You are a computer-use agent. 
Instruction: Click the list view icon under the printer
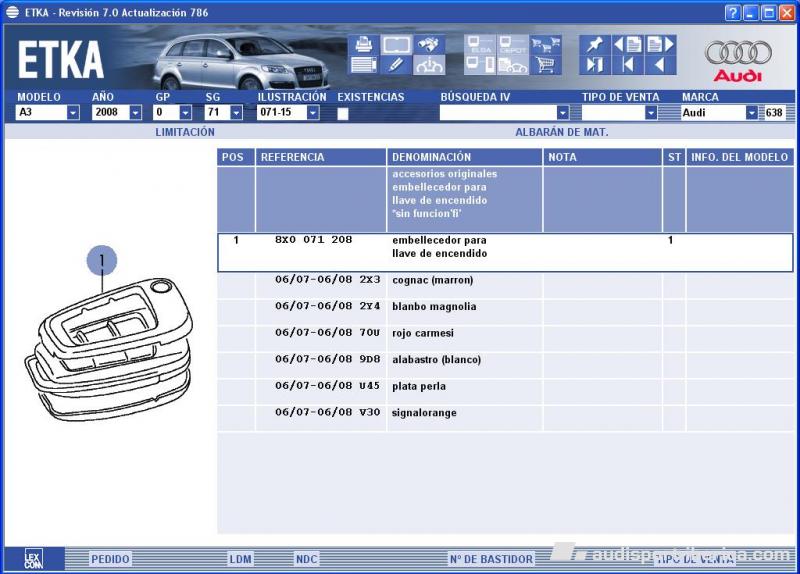pos(364,65)
